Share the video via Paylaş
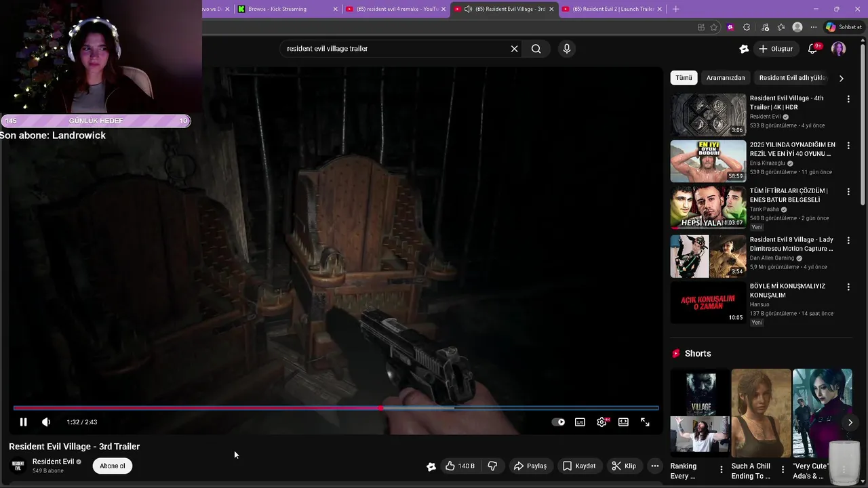This screenshot has height=488, width=868. coord(530,466)
